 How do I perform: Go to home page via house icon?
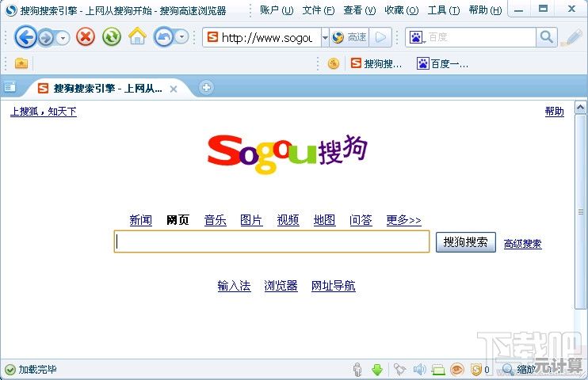138,36
